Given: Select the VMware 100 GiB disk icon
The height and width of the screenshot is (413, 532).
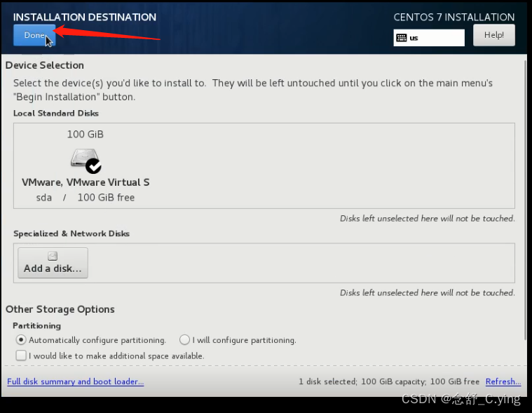Looking at the screenshot, I should pos(85,159).
